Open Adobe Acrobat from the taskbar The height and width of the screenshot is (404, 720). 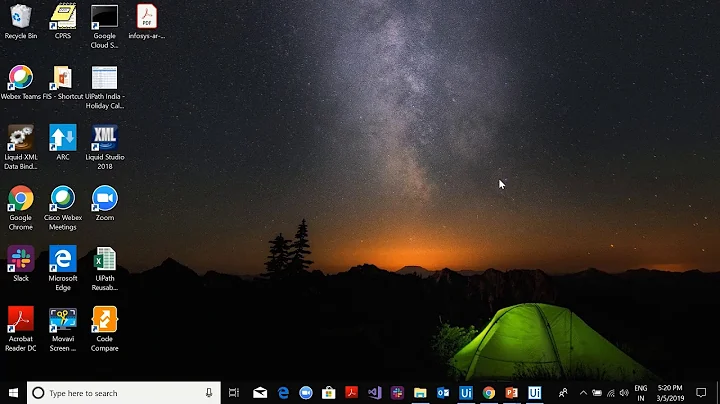(x=352, y=393)
